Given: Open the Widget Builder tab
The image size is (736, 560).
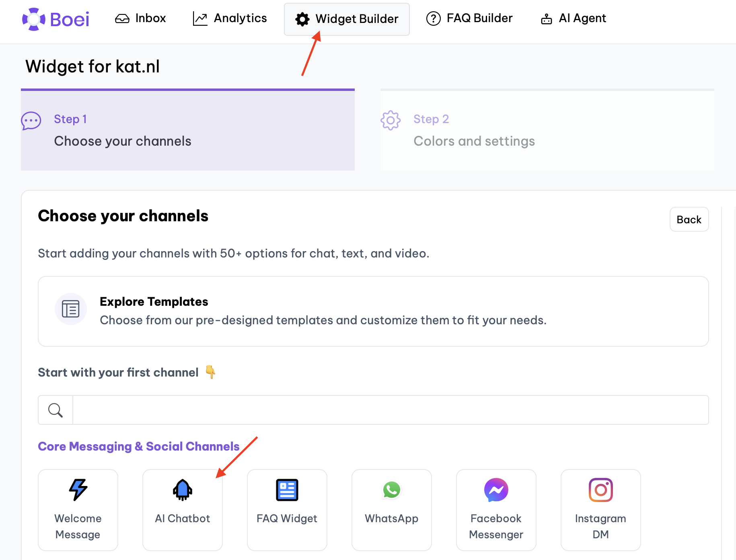Looking at the screenshot, I should pos(347,19).
